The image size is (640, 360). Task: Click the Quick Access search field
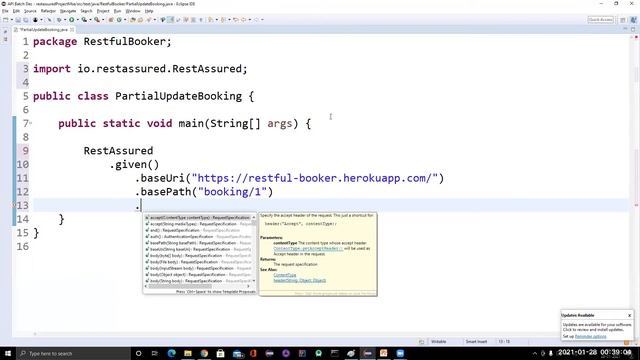pos(600,20)
